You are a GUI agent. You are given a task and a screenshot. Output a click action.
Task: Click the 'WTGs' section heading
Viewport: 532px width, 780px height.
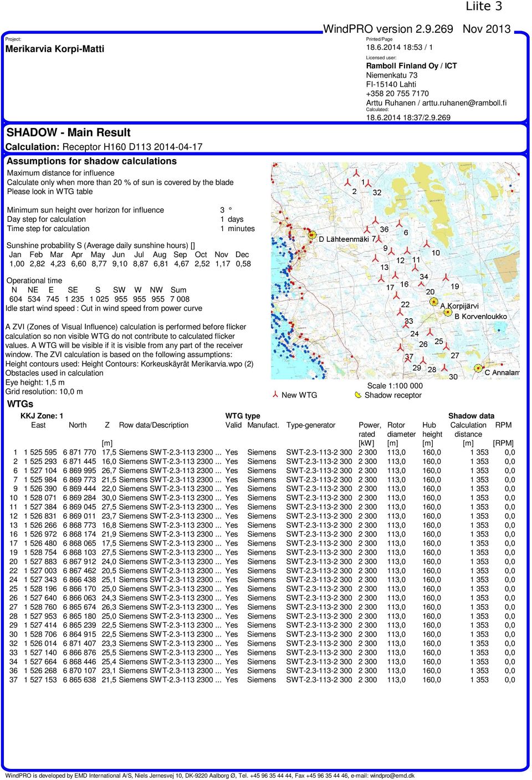pyautogui.click(x=21, y=404)
